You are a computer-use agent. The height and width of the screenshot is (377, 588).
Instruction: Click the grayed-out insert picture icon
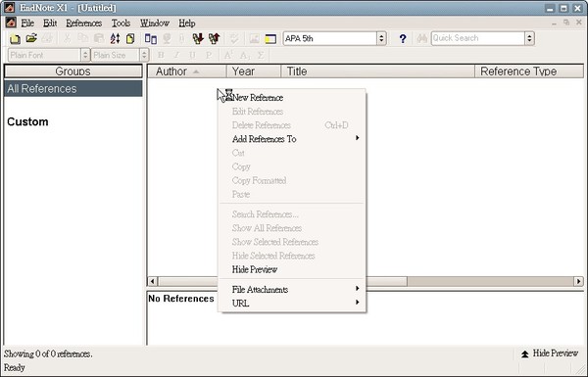254,38
